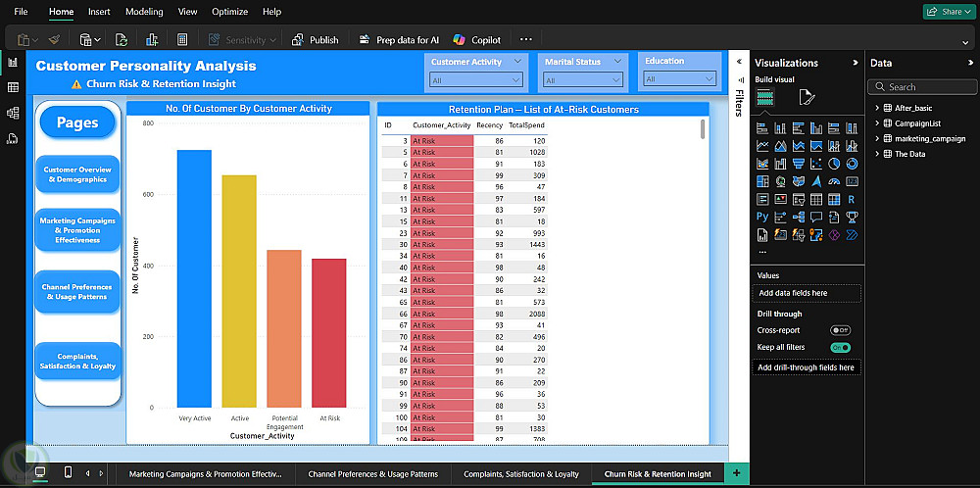Open the DAX query view sidebar icon
The width and height of the screenshot is (980, 488).
click(x=13, y=139)
